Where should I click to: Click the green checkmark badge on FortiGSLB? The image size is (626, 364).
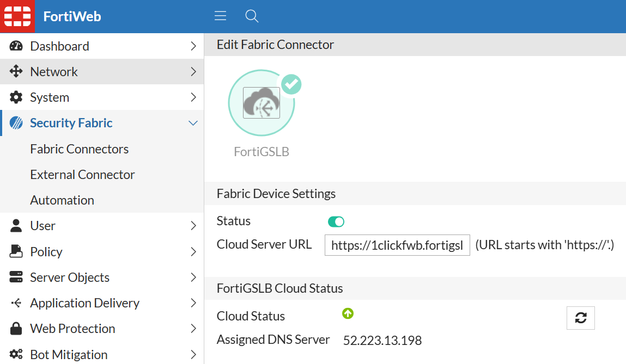[x=291, y=84]
